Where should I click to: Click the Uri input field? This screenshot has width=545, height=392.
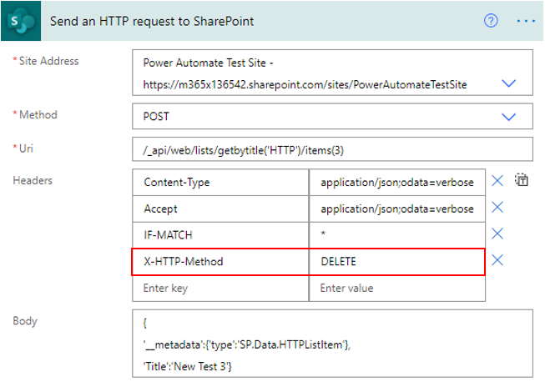[x=332, y=149]
